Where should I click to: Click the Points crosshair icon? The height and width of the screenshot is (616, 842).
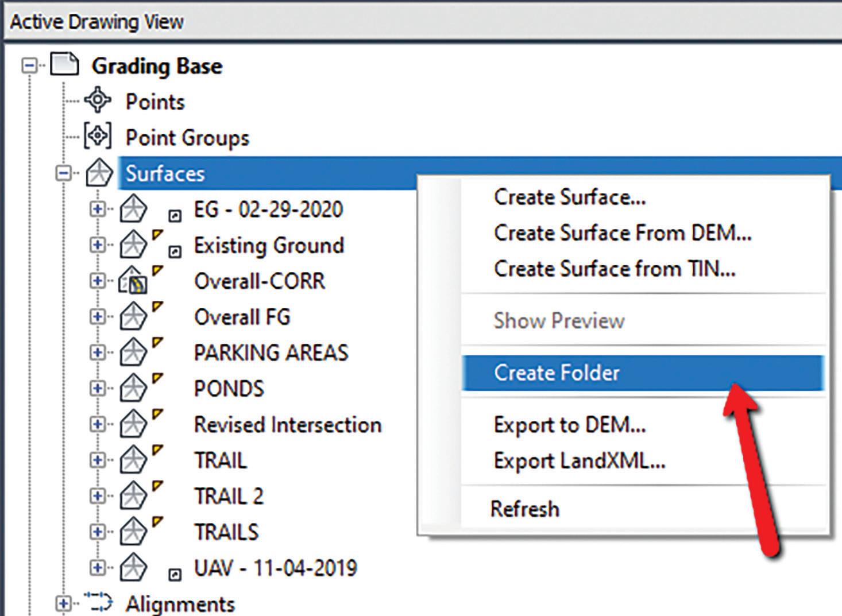click(x=98, y=101)
